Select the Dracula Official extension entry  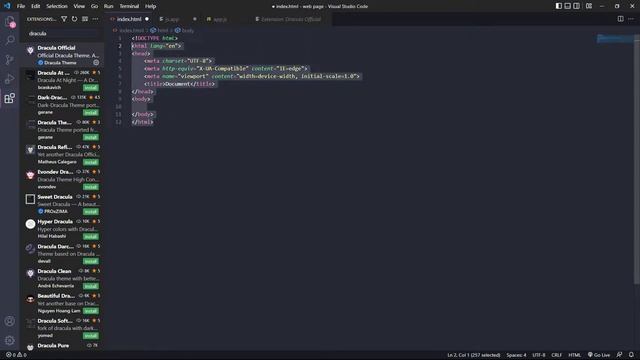pos(62,55)
